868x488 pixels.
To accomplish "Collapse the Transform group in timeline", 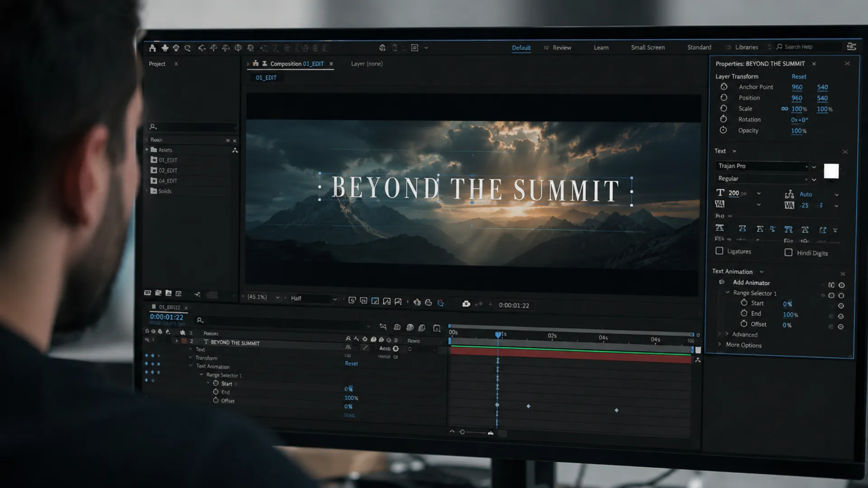I will click(x=191, y=357).
